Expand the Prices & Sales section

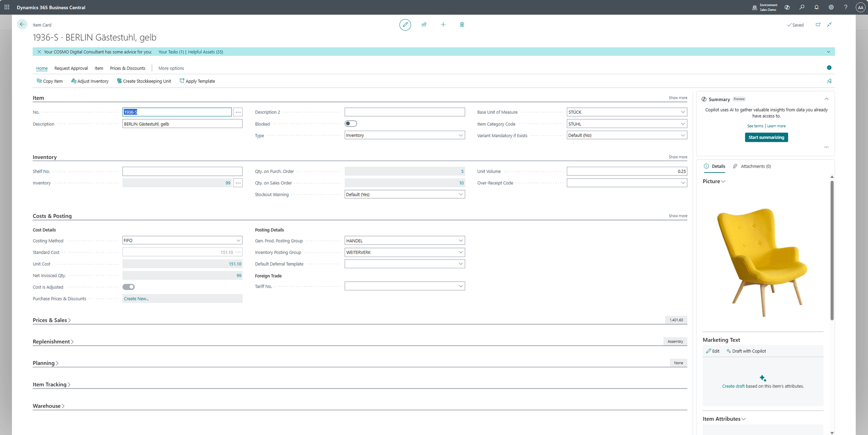[52, 320]
